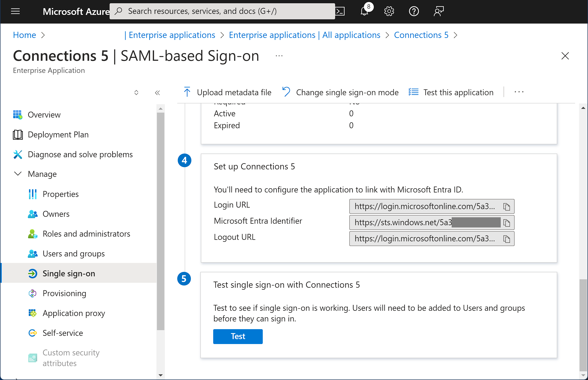The height and width of the screenshot is (380, 588).
Task: Select Single sign-on menu item
Action: [79, 273]
